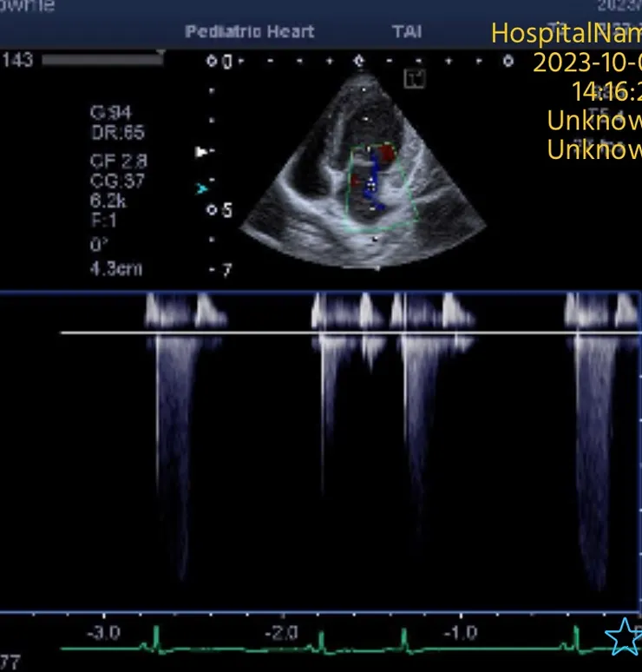The image size is (642, 672).
Task: Select the DR:65 dynamic range value
Action: [x=118, y=133]
